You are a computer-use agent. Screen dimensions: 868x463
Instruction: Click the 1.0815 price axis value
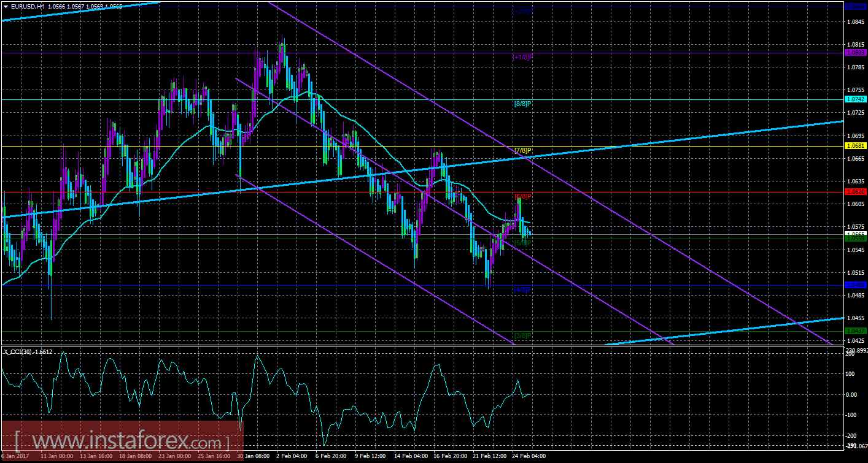(x=856, y=45)
